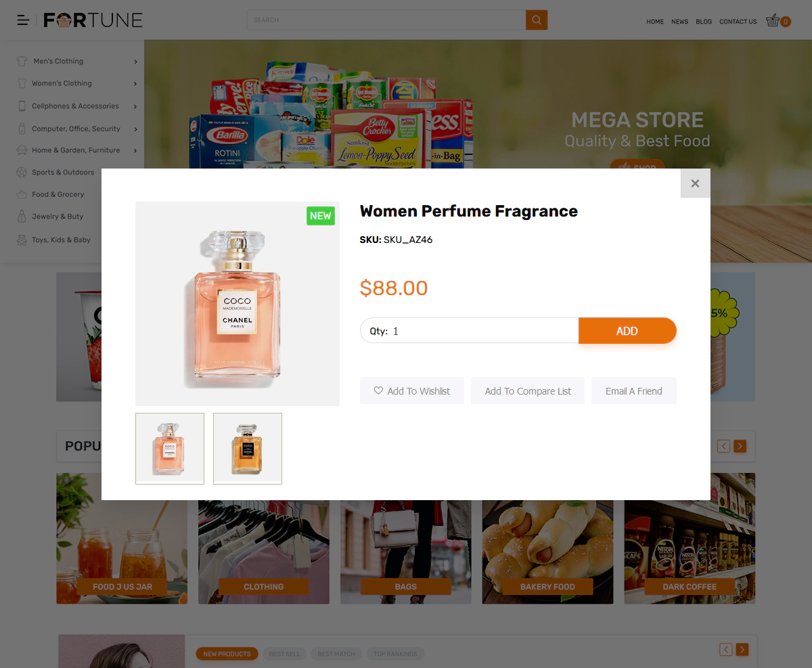The width and height of the screenshot is (812, 668).
Task: Click the Food & Grocery basket icon
Action: (x=22, y=194)
